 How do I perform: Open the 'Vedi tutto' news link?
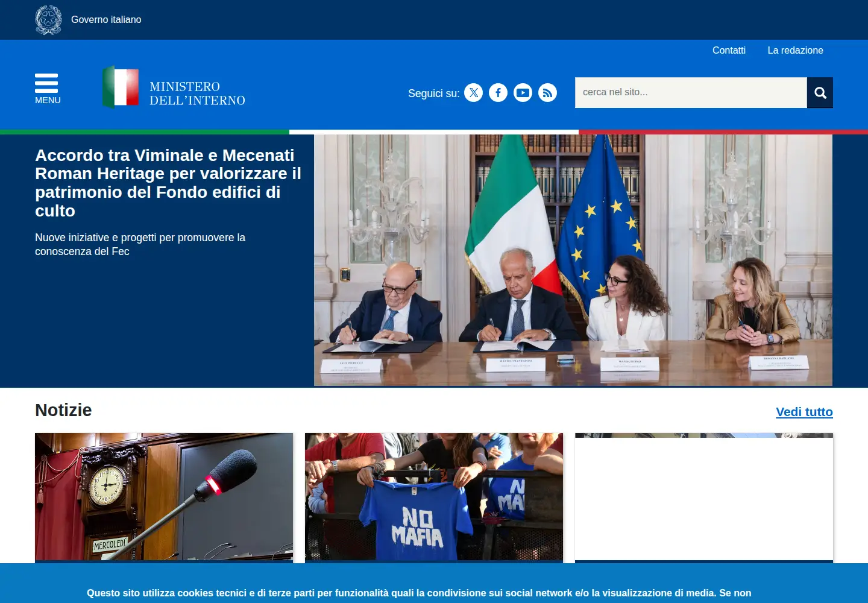click(804, 412)
